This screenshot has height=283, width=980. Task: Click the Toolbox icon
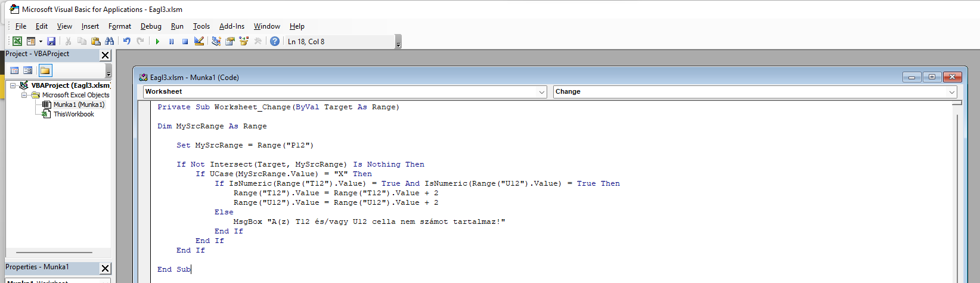click(x=258, y=41)
